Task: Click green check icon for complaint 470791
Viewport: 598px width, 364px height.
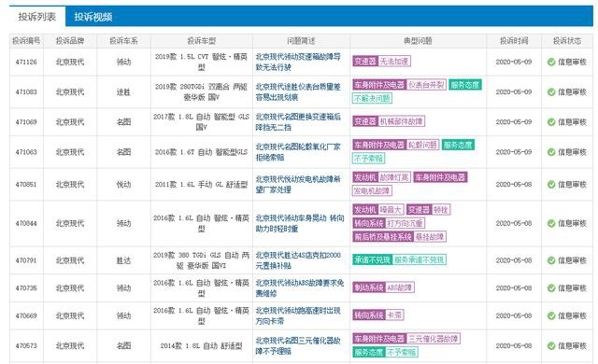Action: click(551, 260)
